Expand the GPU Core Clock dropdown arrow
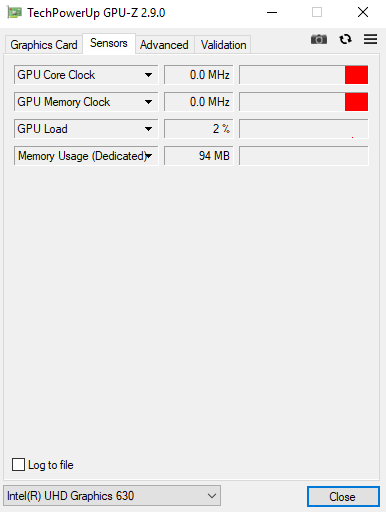This screenshot has height=512, width=386. [149, 75]
